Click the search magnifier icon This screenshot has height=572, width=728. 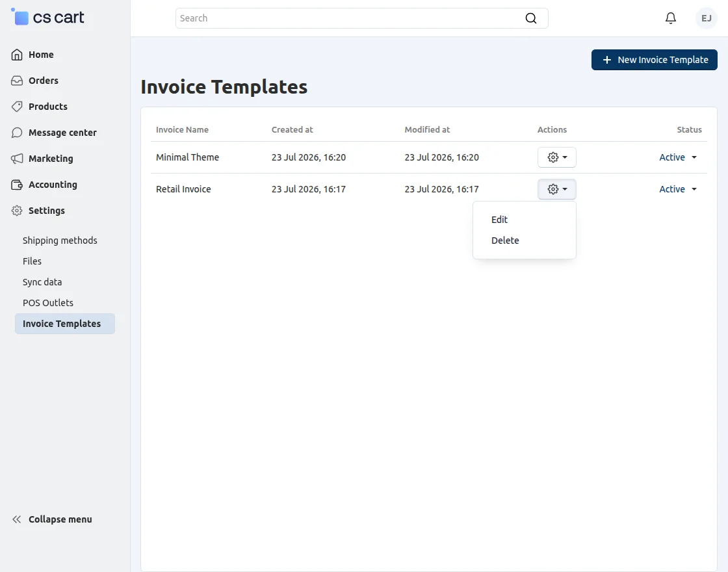point(530,18)
